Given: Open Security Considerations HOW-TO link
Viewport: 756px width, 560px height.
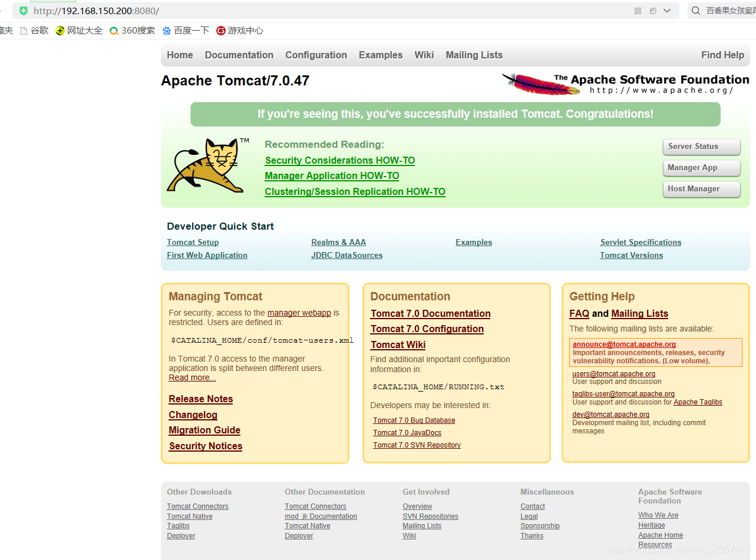Looking at the screenshot, I should (340, 160).
